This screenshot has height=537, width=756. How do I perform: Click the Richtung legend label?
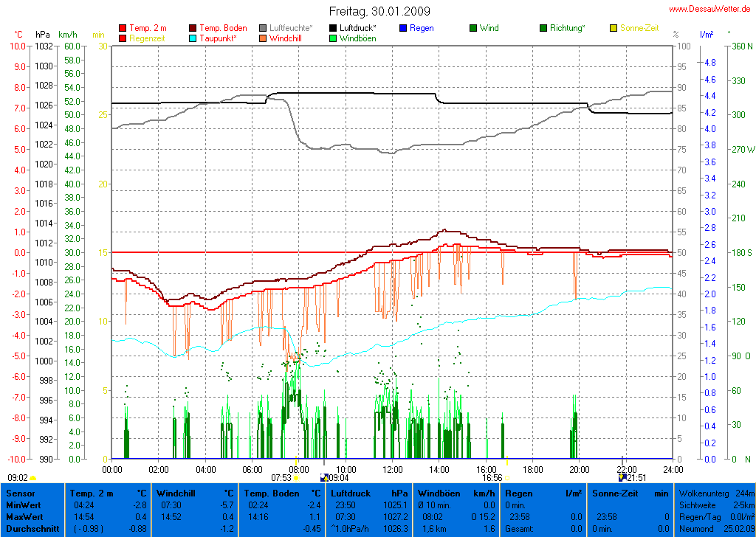coord(568,28)
